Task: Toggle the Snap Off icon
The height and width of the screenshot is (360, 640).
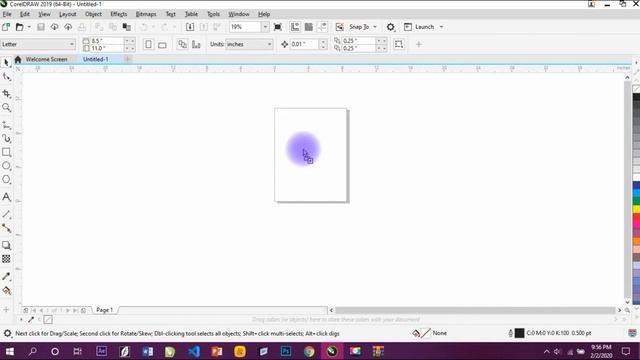Action: click(x=340, y=27)
